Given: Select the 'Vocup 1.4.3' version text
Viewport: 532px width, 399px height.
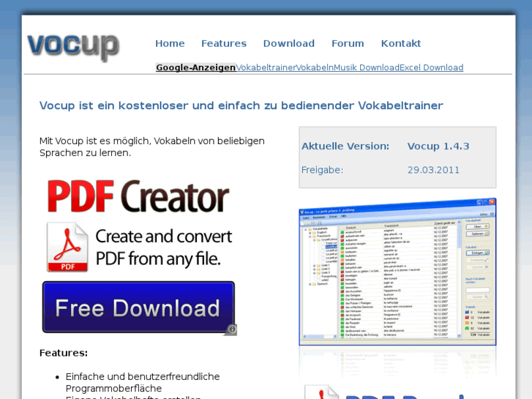Looking at the screenshot, I should click(x=438, y=146).
